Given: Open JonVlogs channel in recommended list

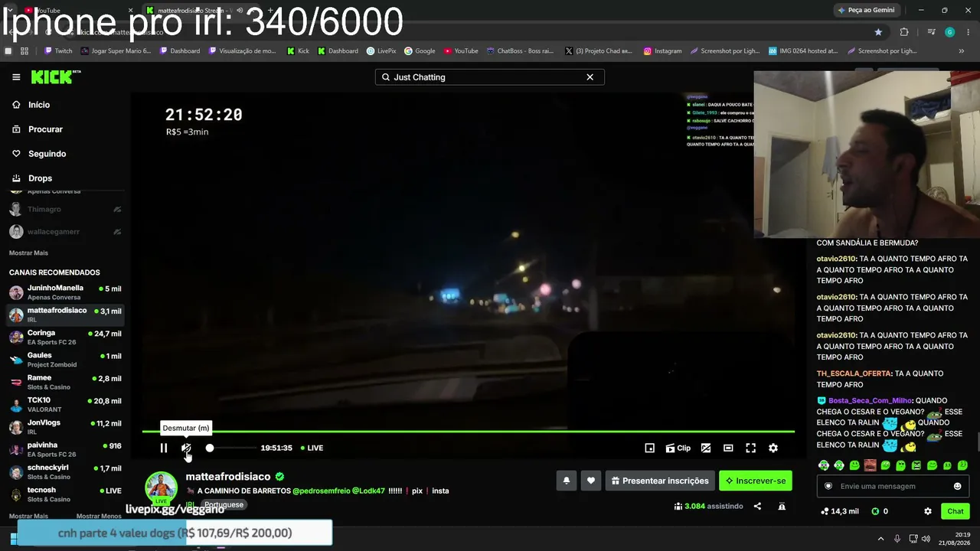Looking at the screenshot, I should point(65,427).
